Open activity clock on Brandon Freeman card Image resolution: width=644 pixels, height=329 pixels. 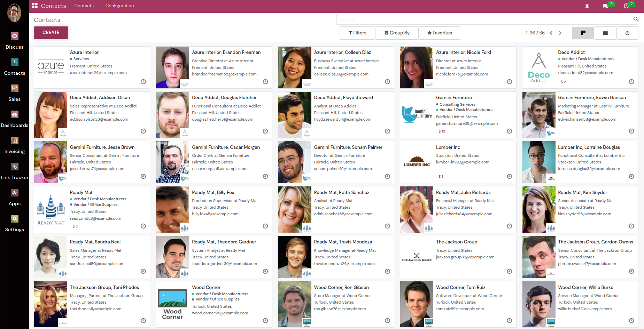pos(265,82)
